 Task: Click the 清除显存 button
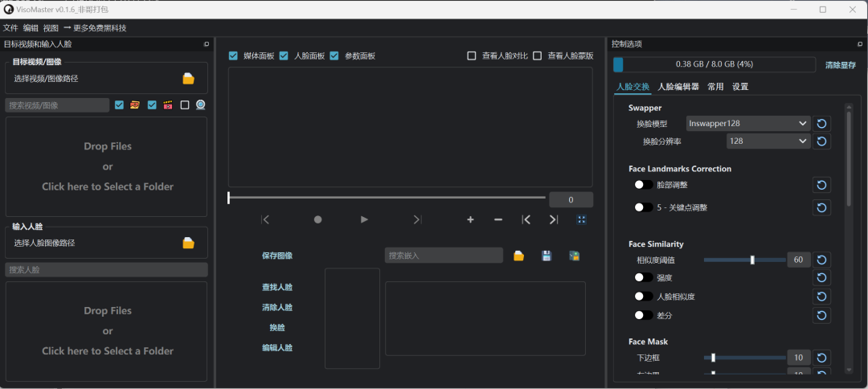[840, 65]
